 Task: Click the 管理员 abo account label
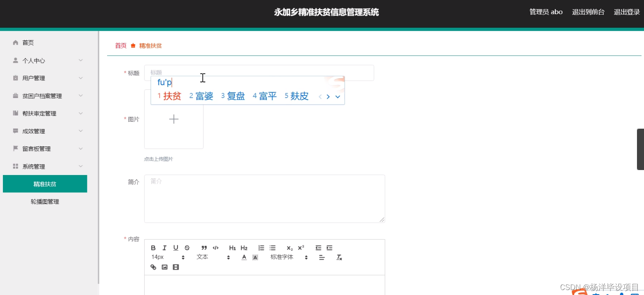[x=546, y=12]
